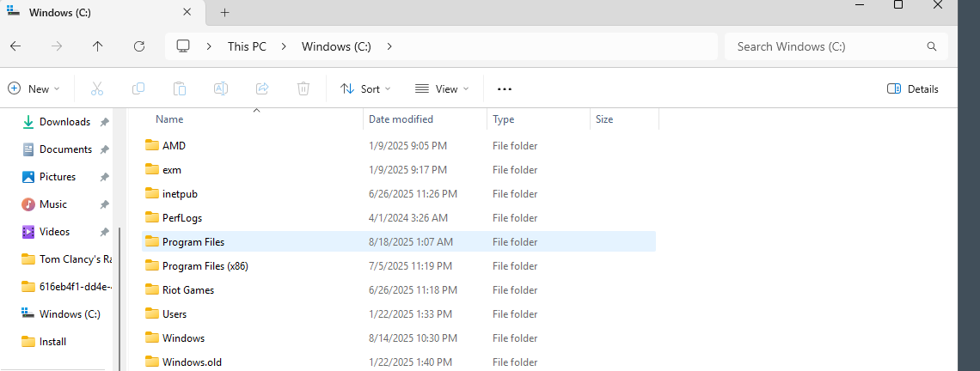Go back using the back arrow
Screen dimensions: 980x371
(15, 46)
